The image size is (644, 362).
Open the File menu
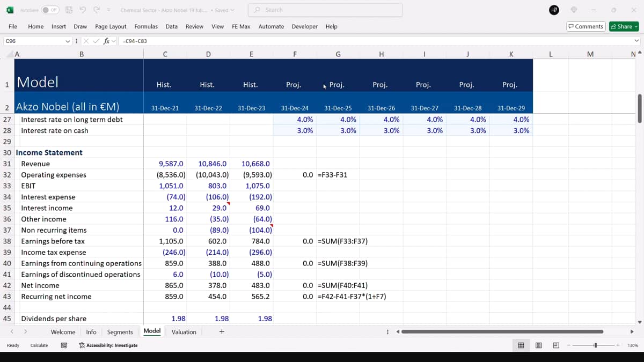coord(13,26)
